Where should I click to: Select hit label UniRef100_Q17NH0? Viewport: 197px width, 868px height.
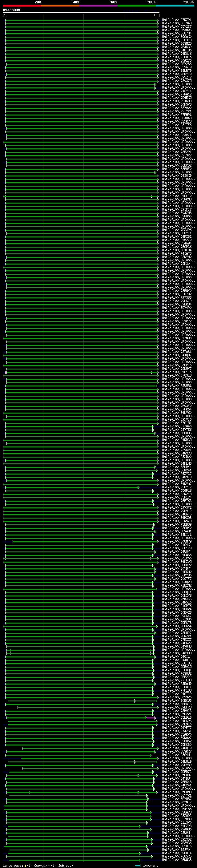(176, 338)
